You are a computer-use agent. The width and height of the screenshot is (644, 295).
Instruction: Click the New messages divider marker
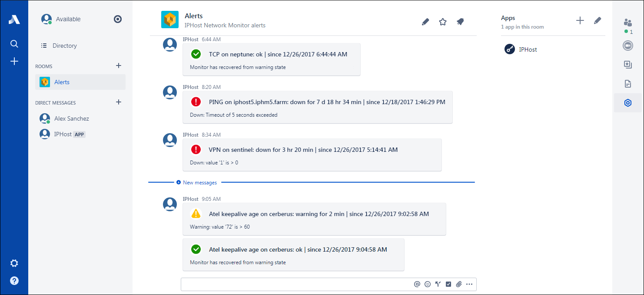click(196, 183)
